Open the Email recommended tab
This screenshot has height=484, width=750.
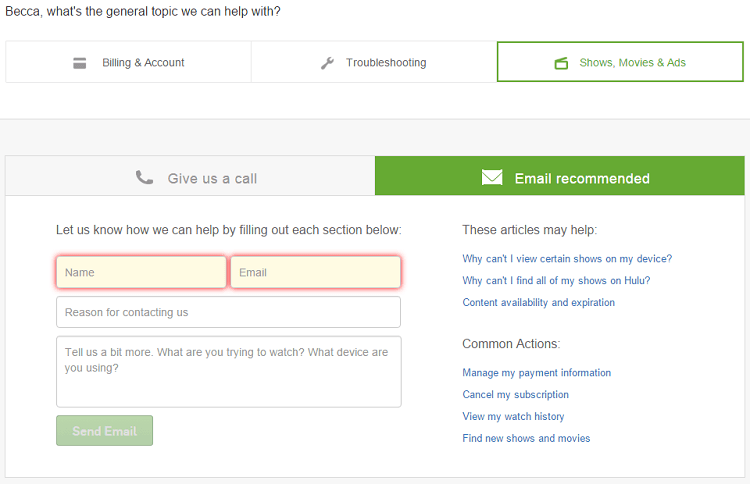(560, 176)
